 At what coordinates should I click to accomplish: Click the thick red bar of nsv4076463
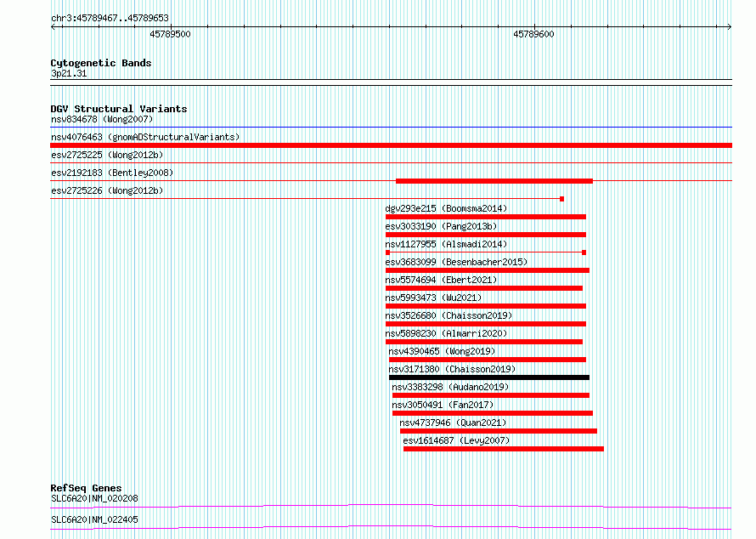(391, 145)
